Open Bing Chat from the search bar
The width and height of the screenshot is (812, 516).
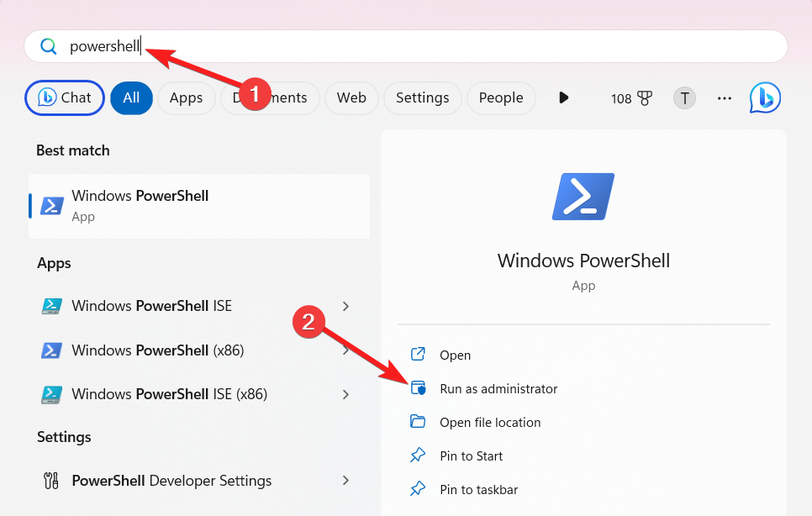[x=64, y=98]
